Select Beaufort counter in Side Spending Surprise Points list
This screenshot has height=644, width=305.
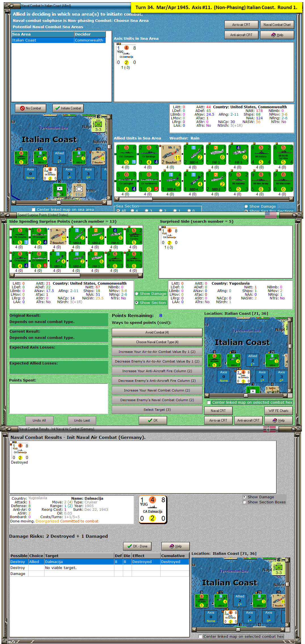[58, 236]
